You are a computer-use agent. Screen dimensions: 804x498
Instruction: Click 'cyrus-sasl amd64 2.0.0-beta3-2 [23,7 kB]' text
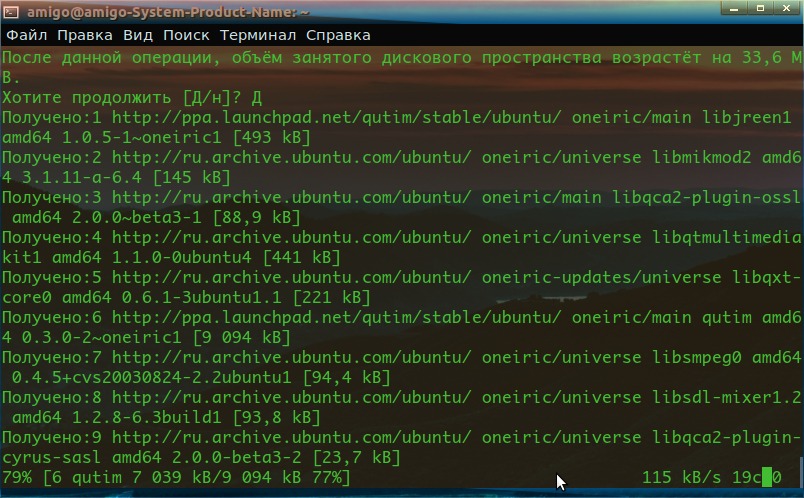201,457
